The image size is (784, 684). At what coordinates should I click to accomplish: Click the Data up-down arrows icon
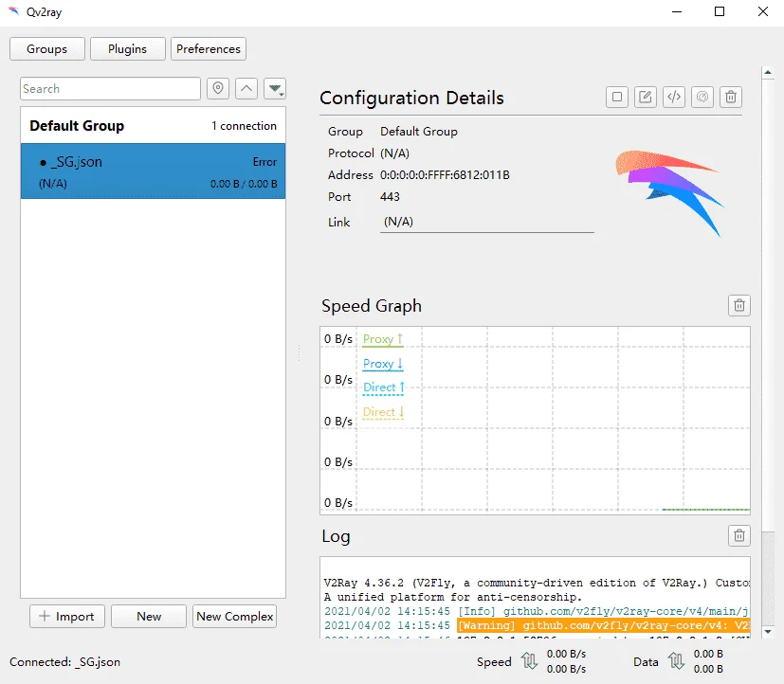click(x=677, y=661)
